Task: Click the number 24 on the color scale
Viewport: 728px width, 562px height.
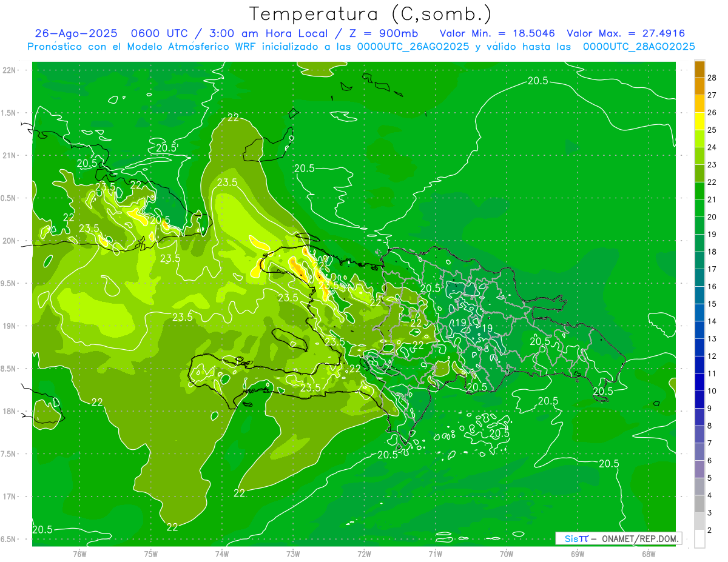Action: pos(712,147)
